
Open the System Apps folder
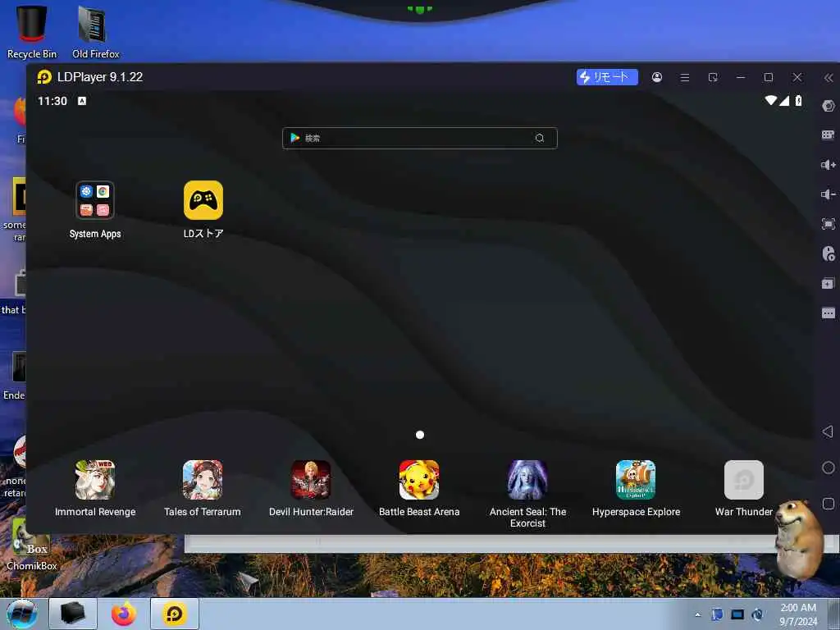pos(95,200)
